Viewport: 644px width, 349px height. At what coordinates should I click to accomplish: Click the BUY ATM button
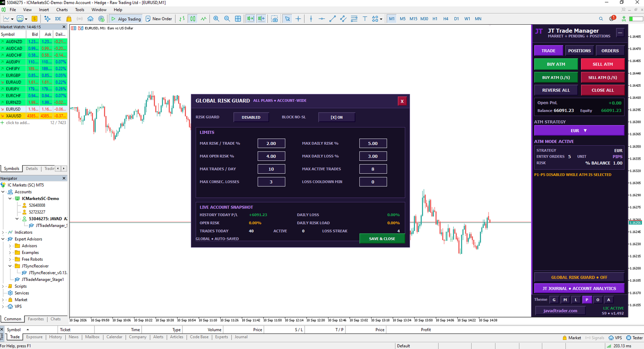pyautogui.click(x=556, y=64)
